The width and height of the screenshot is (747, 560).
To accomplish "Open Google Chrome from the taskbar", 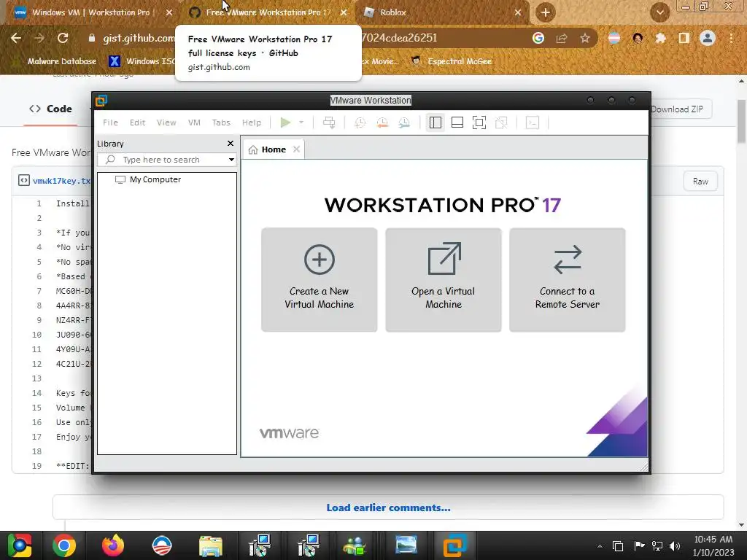I will (64, 545).
